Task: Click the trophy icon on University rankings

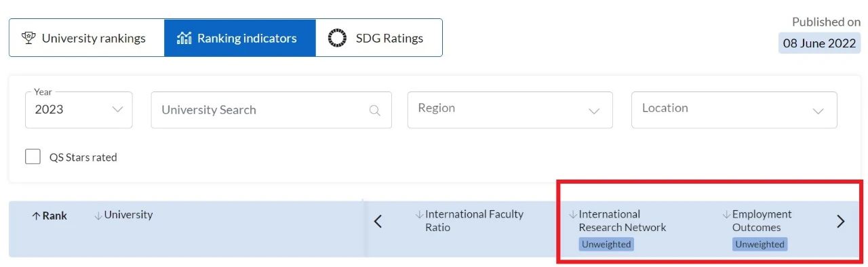Action: 28,38
